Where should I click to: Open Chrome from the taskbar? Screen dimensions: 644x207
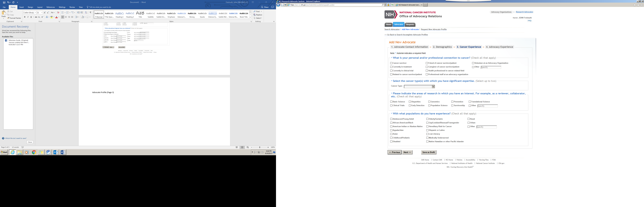tap(34, 152)
